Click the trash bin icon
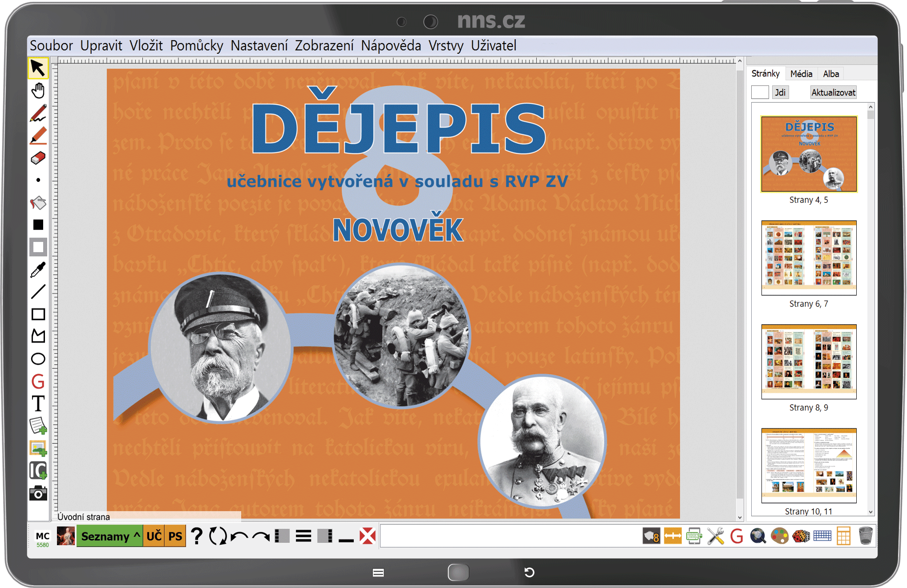This screenshot has height=588, width=907. [x=865, y=536]
